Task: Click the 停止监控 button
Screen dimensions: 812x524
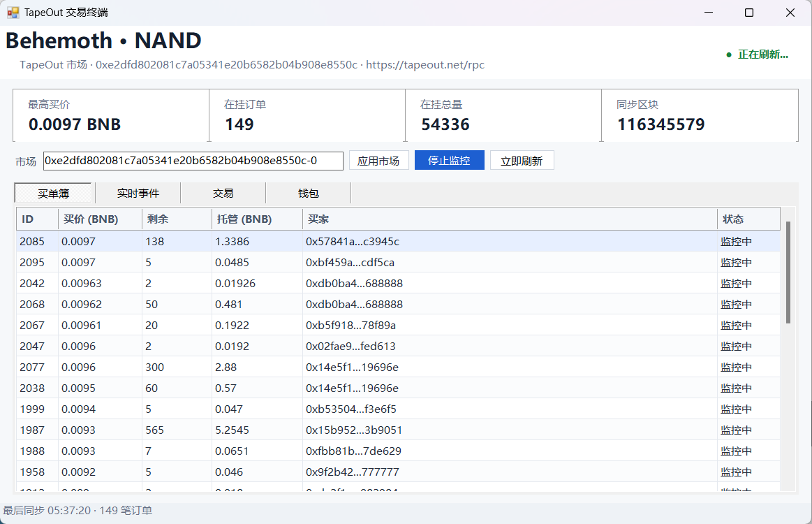Action: coord(449,161)
